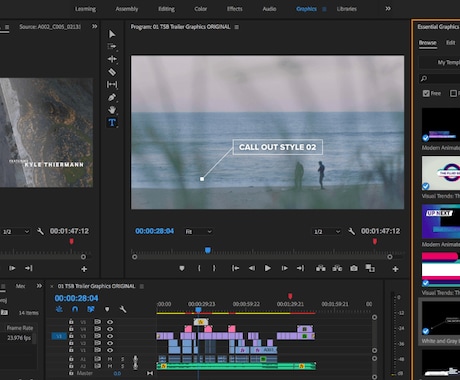This screenshot has height=380, width=460.
Task: Open Program playback resolution 1/2 dropdown
Action: click(327, 231)
